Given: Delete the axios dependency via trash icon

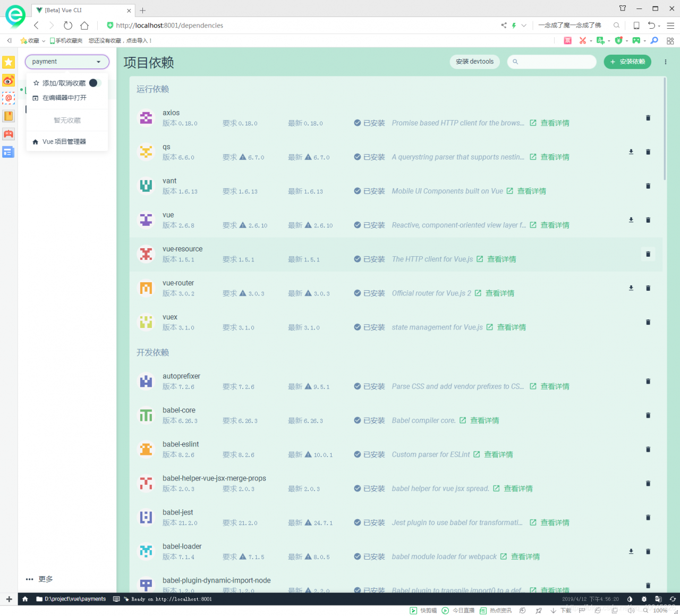Looking at the screenshot, I should 648,118.
